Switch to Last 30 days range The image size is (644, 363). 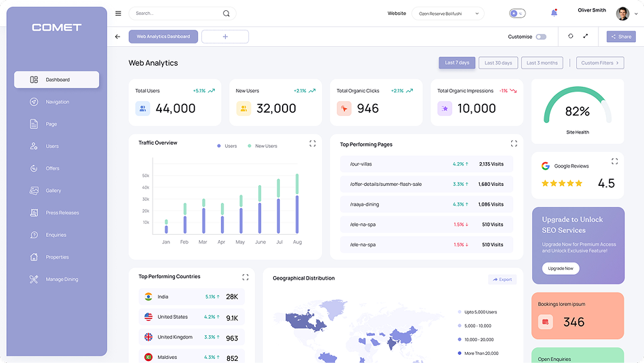click(x=498, y=63)
